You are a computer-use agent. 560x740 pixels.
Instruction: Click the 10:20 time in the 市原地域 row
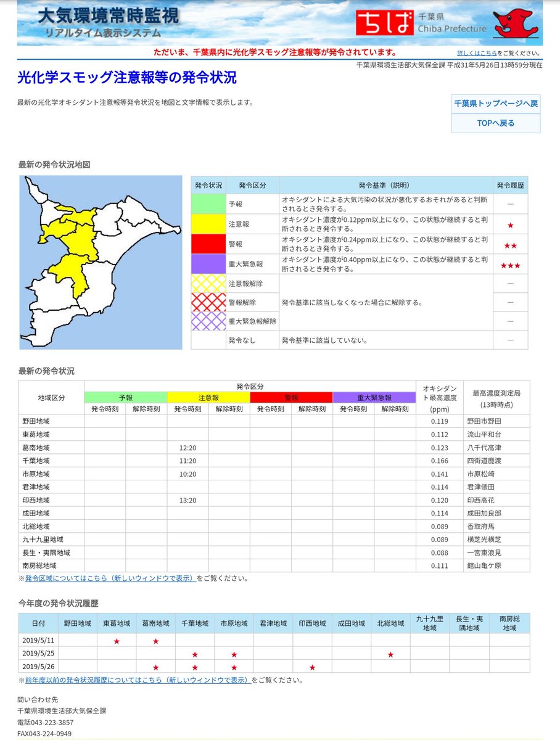tap(187, 474)
